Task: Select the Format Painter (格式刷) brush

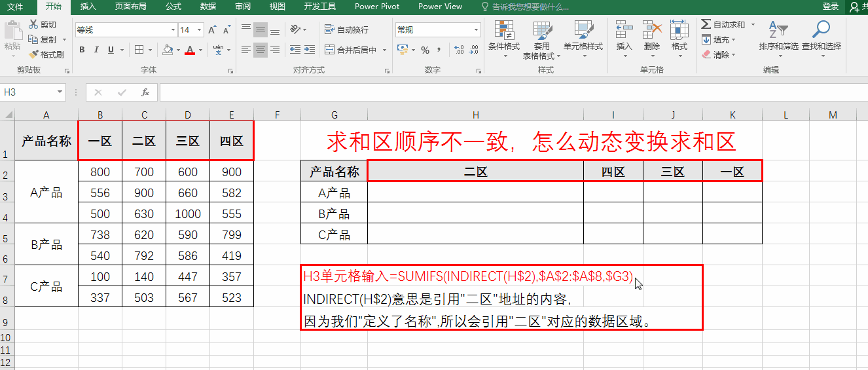Action: click(x=33, y=54)
